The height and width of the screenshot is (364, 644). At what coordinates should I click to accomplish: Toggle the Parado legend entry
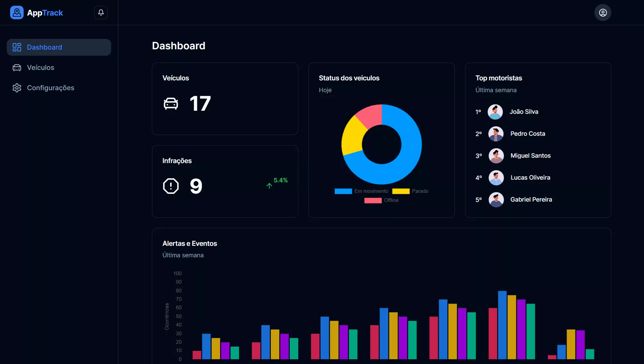click(x=410, y=191)
